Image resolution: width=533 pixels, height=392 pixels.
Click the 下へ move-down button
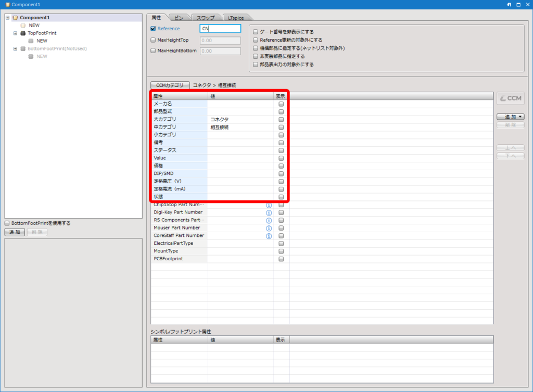point(510,156)
